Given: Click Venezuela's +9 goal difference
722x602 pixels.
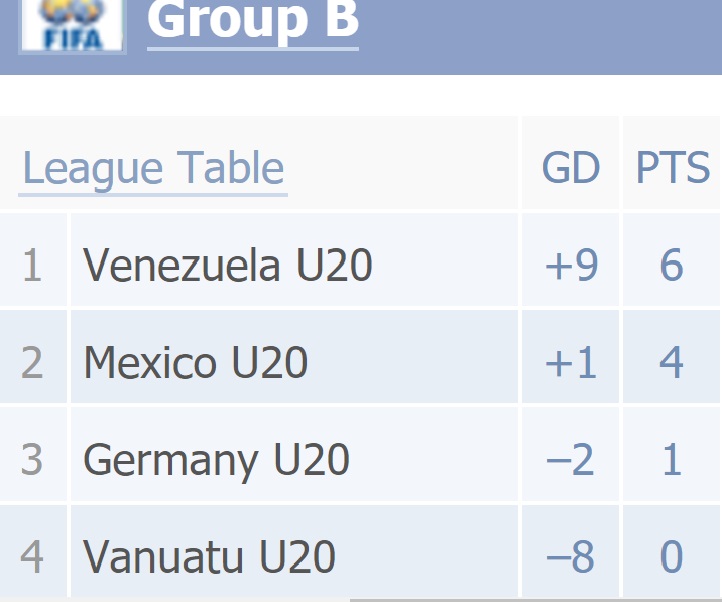Looking at the screenshot, I should (x=571, y=265).
